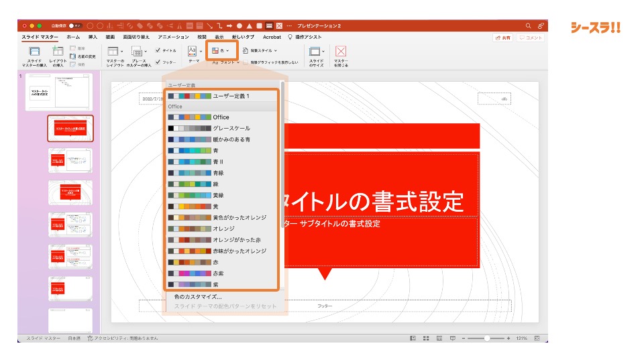644x362 pixels.
Task: Expand the Insert Placeholder dropdown arrow
Action: tap(146, 52)
